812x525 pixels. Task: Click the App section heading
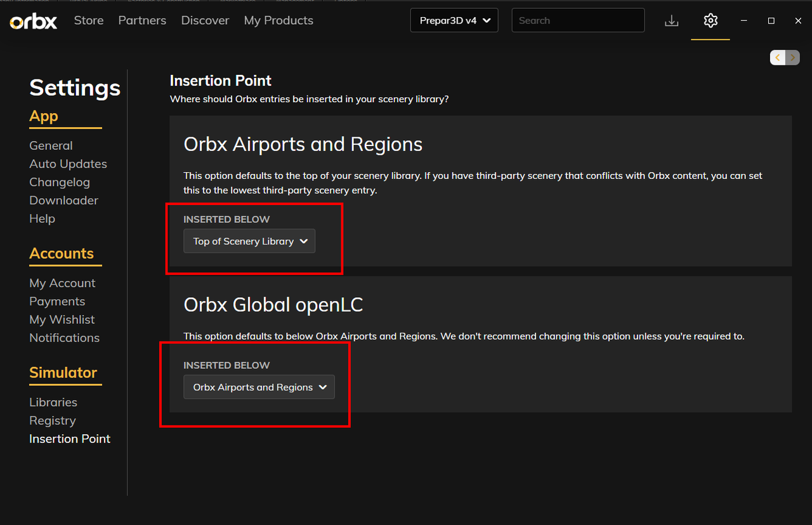click(x=44, y=117)
